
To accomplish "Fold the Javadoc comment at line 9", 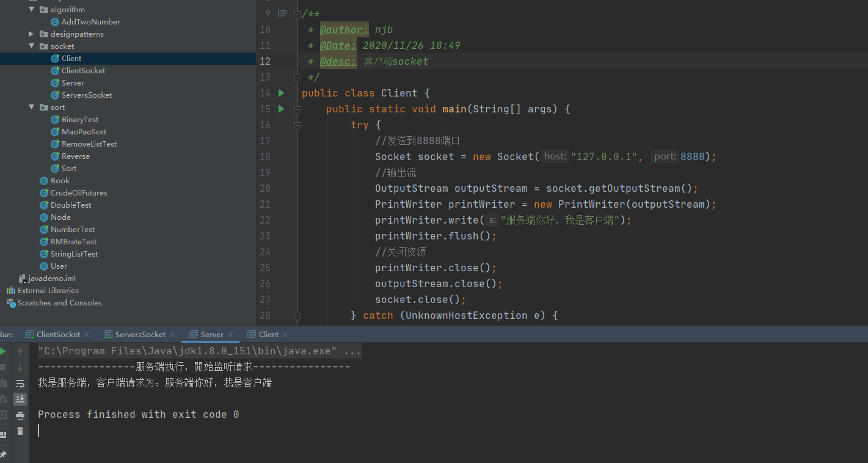I will click(x=297, y=13).
